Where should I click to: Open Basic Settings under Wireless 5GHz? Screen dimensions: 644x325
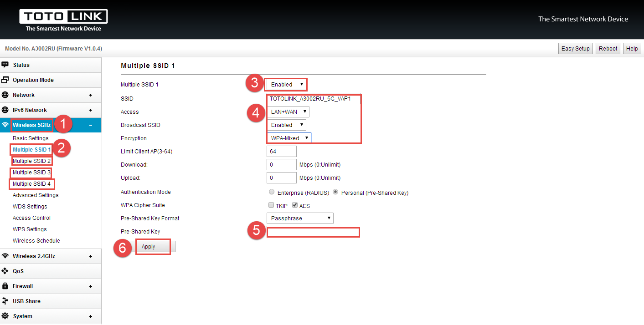coord(31,138)
